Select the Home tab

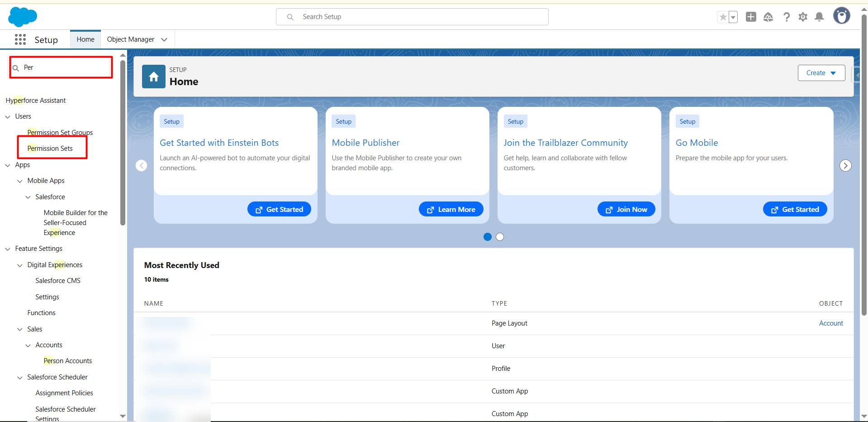click(x=85, y=39)
